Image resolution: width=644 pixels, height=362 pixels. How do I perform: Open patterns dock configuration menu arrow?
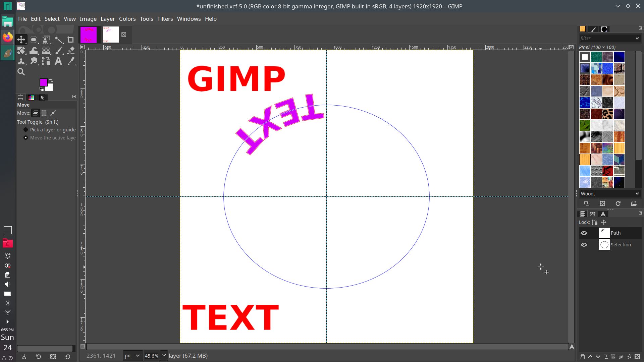[640, 28]
